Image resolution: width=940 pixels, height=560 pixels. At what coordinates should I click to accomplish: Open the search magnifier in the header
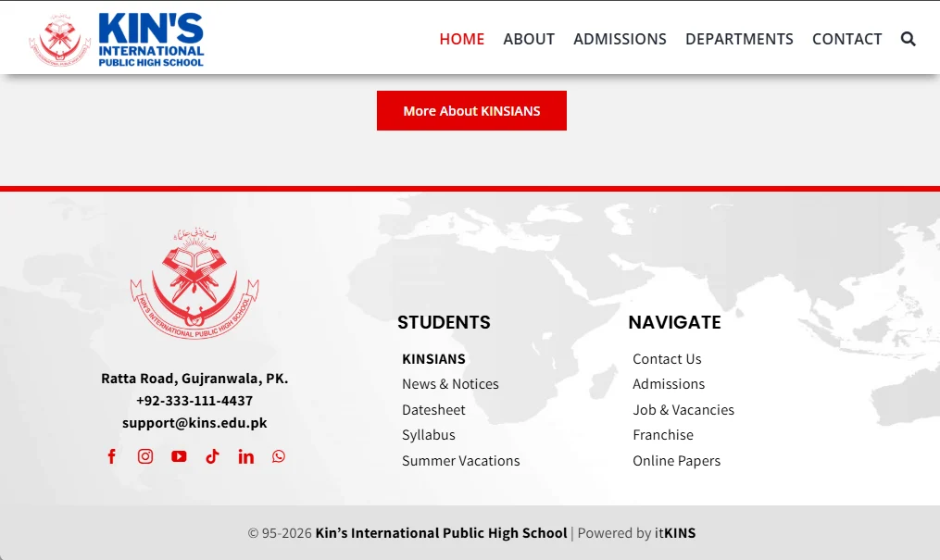[908, 39]
